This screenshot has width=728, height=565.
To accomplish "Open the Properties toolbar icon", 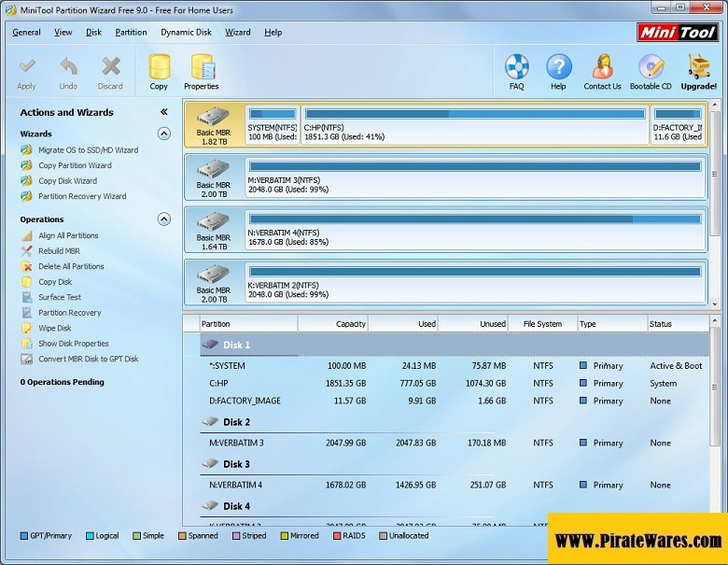I will (x=201, y=71).
